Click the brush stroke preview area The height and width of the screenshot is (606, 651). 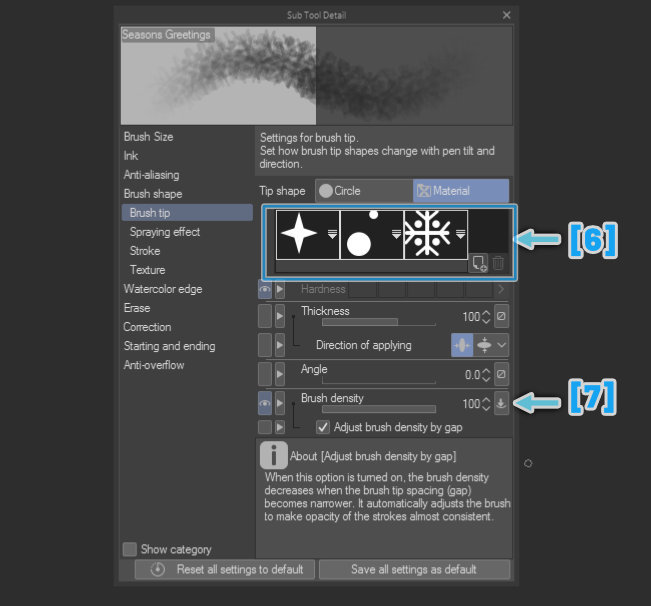click(316, 76)
